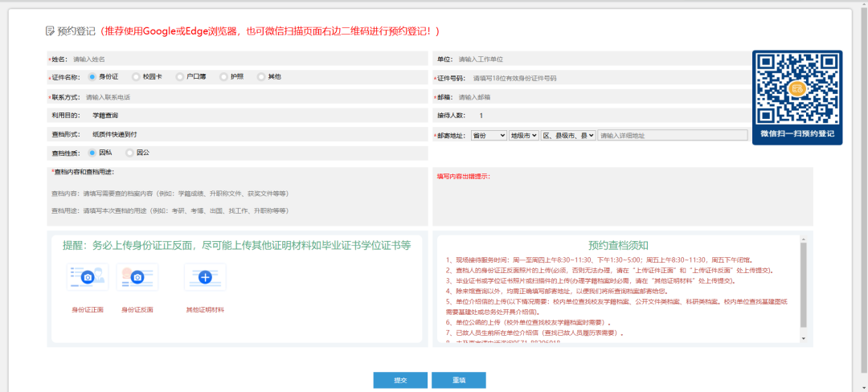Viewport: 868px width, 392px height.
Task: Focus the 联系方式 phone input
Action: [256, 97]
